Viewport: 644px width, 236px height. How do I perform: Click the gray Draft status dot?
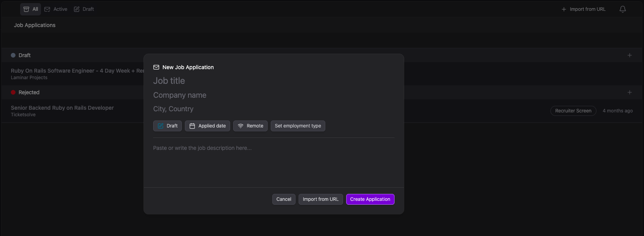[13, 55]
